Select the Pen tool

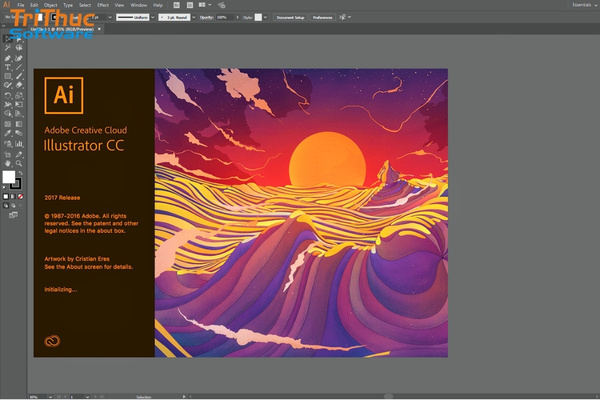tap(7, 57)
